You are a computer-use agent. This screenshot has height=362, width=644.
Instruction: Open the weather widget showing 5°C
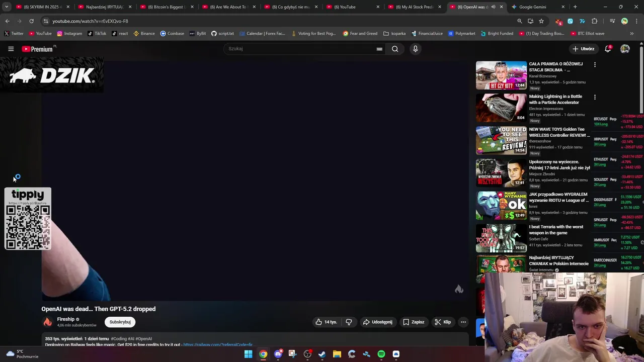tap(22, 354)
